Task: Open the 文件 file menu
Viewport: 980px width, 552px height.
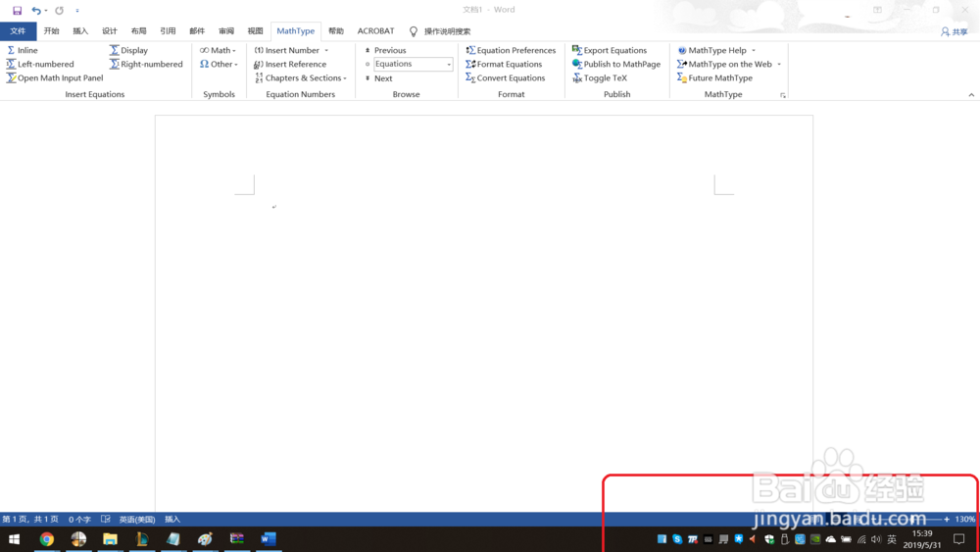Action: pyautogui.click(x=18, y=30)
